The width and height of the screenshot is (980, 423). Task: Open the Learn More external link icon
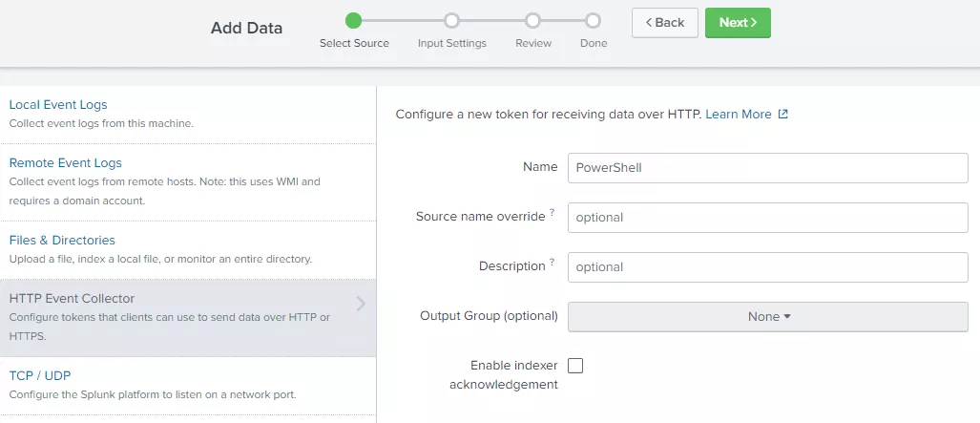[x=783, y=115]
